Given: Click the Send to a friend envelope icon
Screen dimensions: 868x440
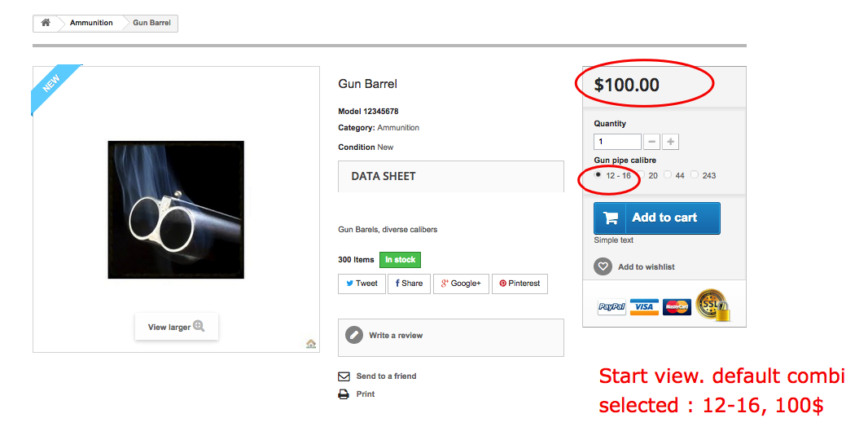Looking at the screenshot, I should pyautogui.click(x=344, y=376).
